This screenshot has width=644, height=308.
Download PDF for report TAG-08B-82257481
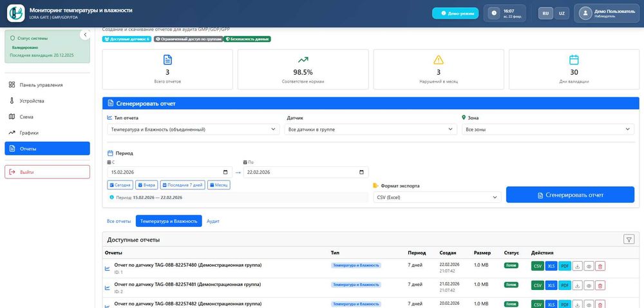(565, 285)
